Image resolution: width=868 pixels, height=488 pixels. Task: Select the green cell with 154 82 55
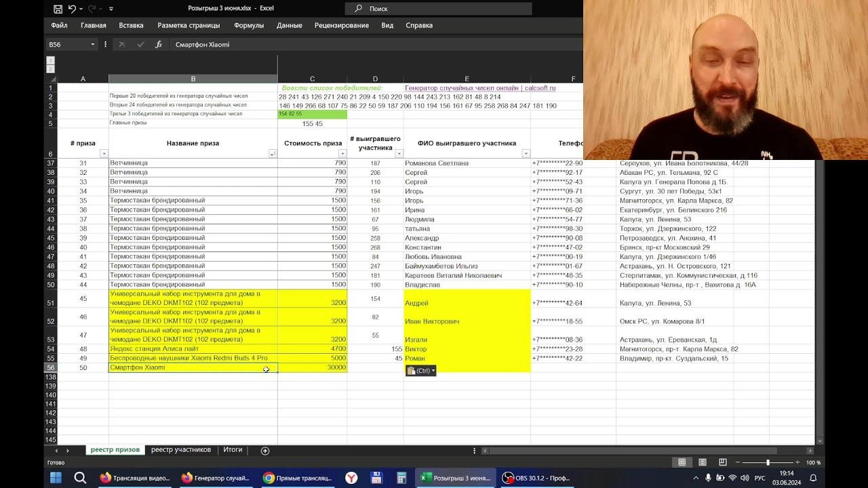click(313, 114)
